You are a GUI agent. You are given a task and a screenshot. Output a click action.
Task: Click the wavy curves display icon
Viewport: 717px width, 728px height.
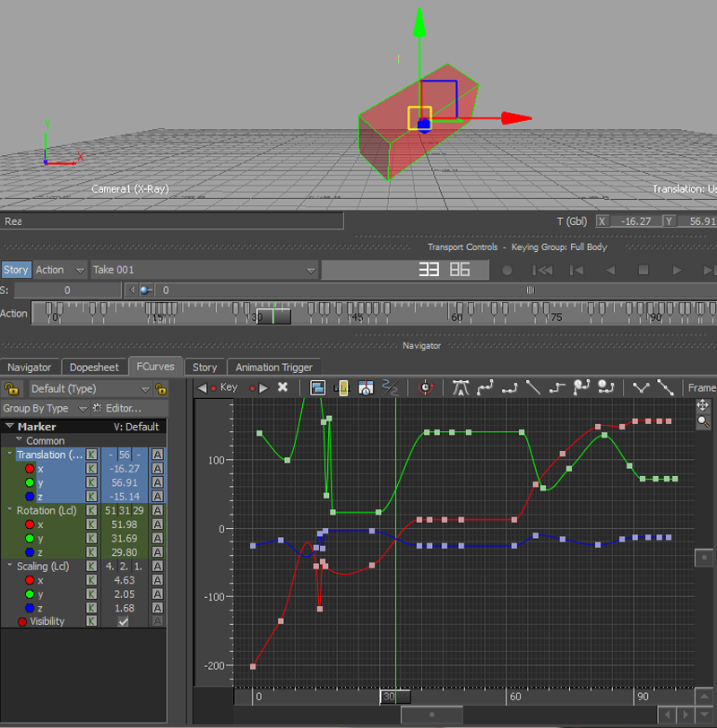[390, 387]
